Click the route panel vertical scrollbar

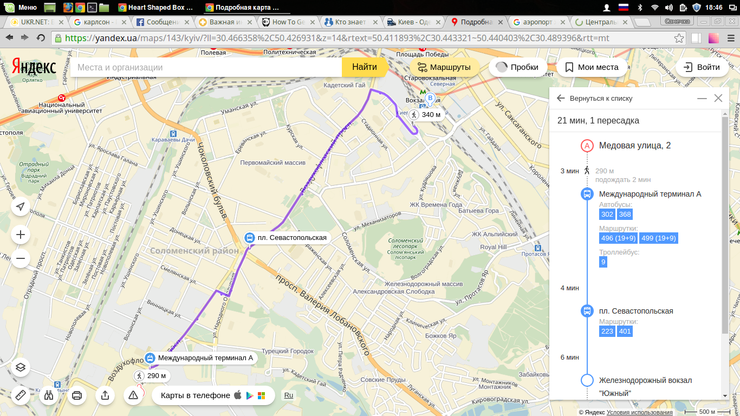click(725, 200)
